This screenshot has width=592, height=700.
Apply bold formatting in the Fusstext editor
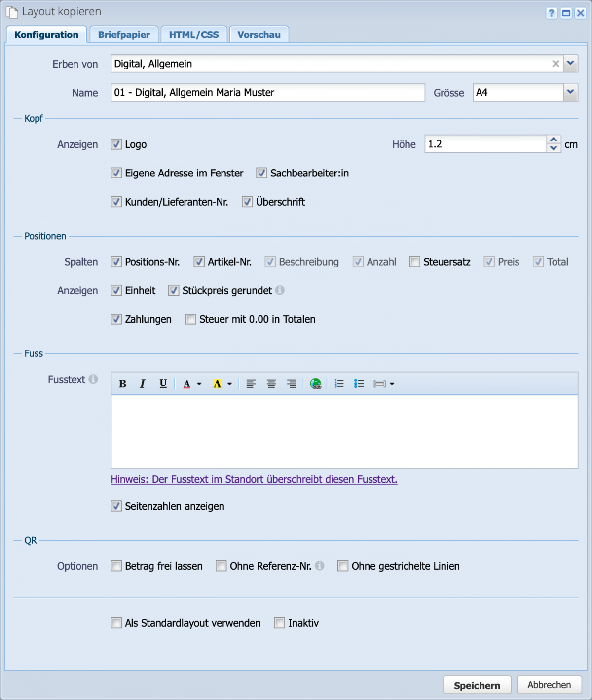(123, 384)
